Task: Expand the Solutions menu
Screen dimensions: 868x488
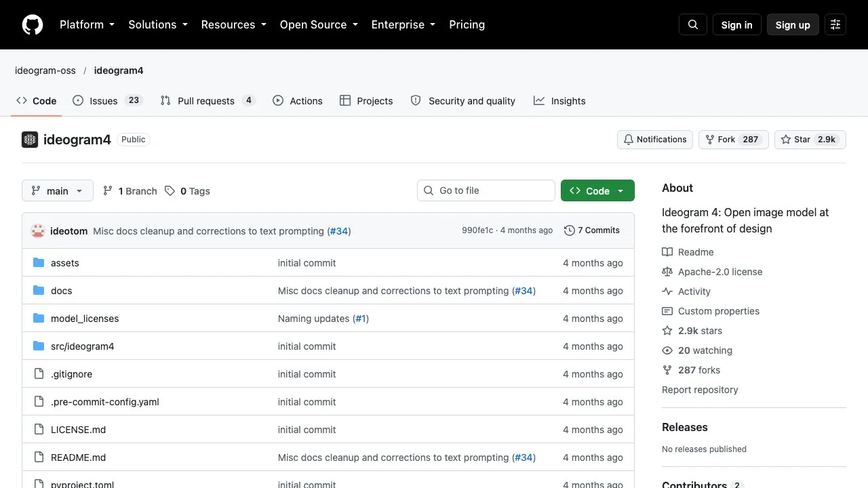Action: pos(158,24)
